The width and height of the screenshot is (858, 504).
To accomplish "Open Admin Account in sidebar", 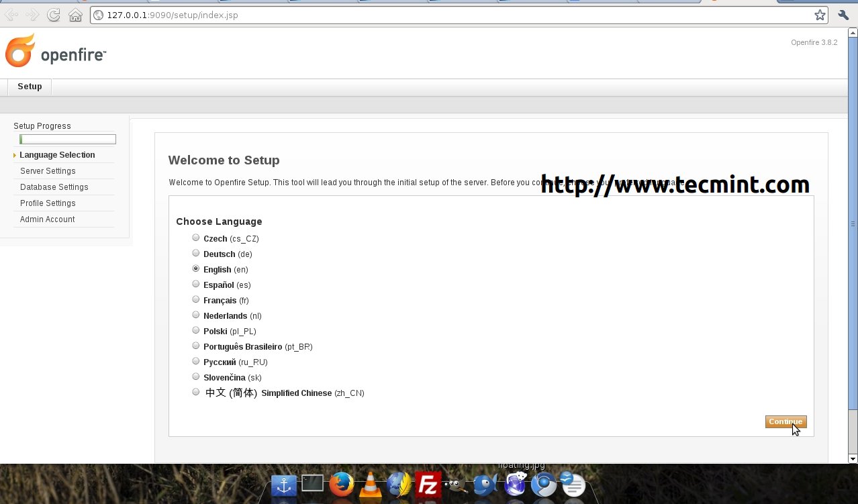I will point(48,219).
